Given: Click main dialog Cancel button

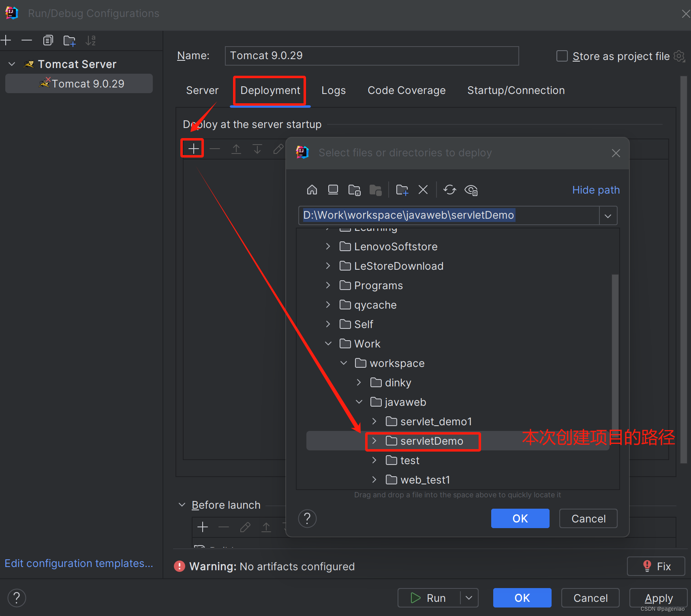Looking at the screenshot, I should click(590, 598).
